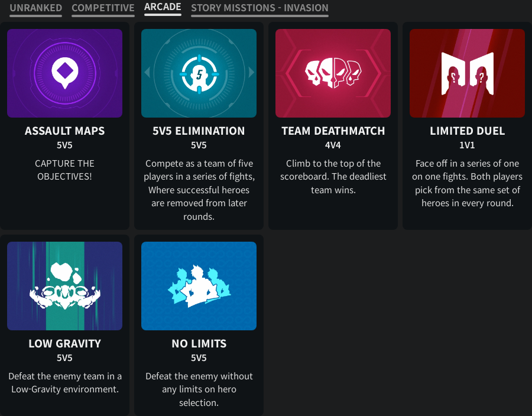Click the 'Climb to the top' description

333,177
